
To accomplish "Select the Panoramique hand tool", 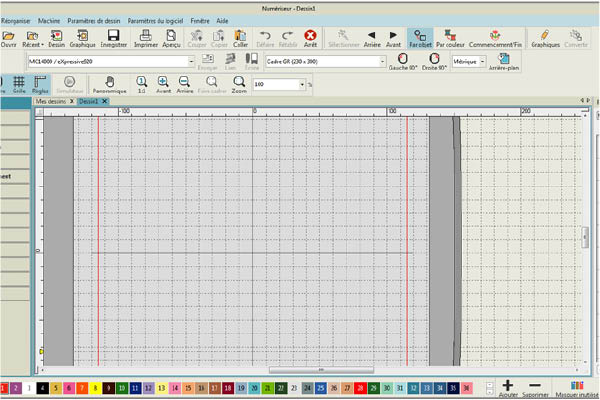I will click(x=109, y=84).
